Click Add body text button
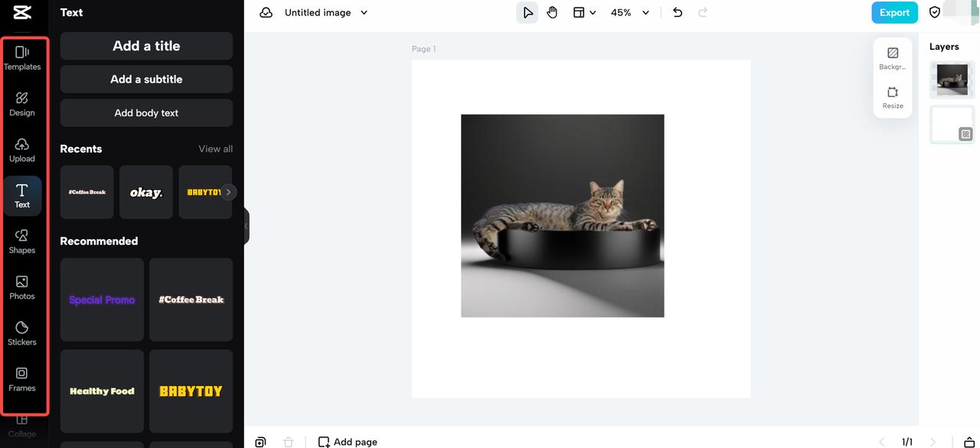Image resolution: width=980 pixels, height=448 pixels. click(x=146, y=113)
